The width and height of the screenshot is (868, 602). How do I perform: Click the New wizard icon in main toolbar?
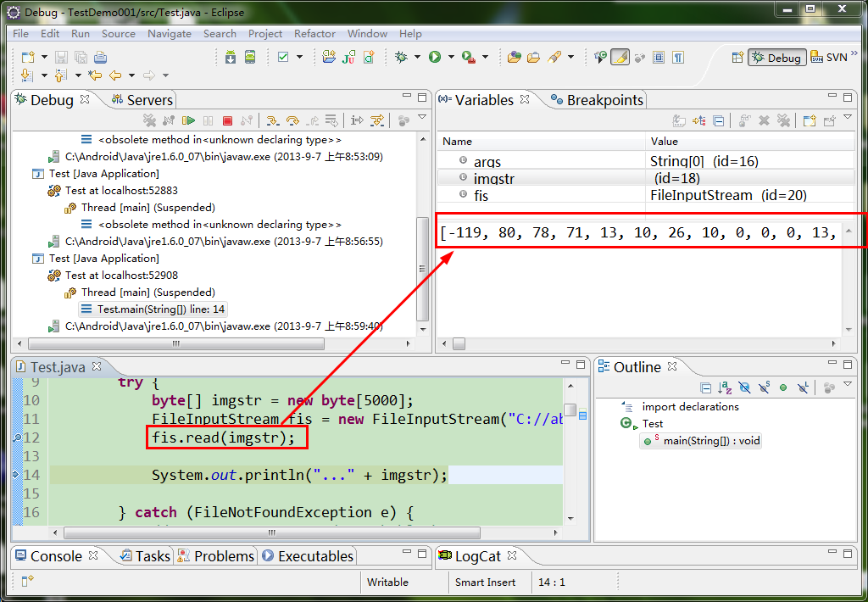coord(28,57)
